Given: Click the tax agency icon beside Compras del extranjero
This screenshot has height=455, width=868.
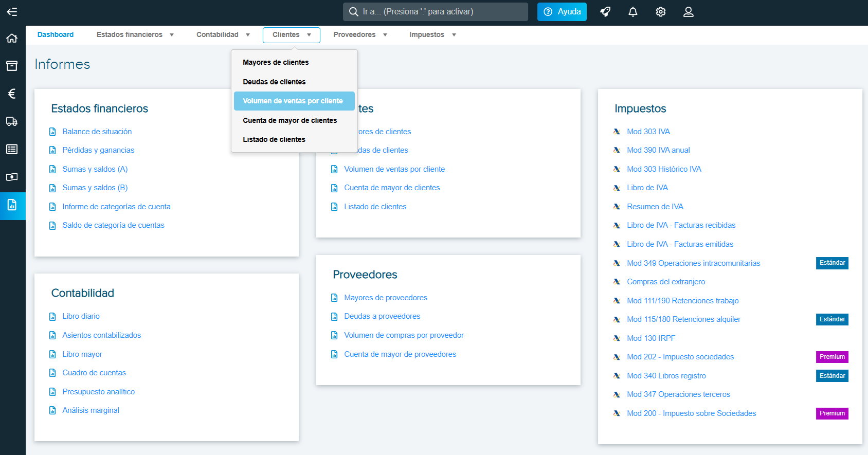Looking at the screenshot, I should [617, 282].
